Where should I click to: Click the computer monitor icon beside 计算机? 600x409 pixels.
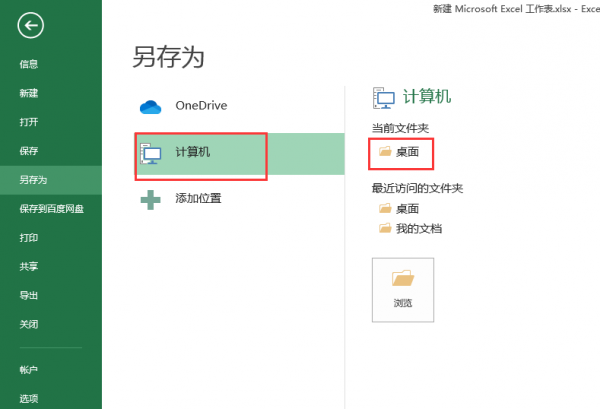150,153
